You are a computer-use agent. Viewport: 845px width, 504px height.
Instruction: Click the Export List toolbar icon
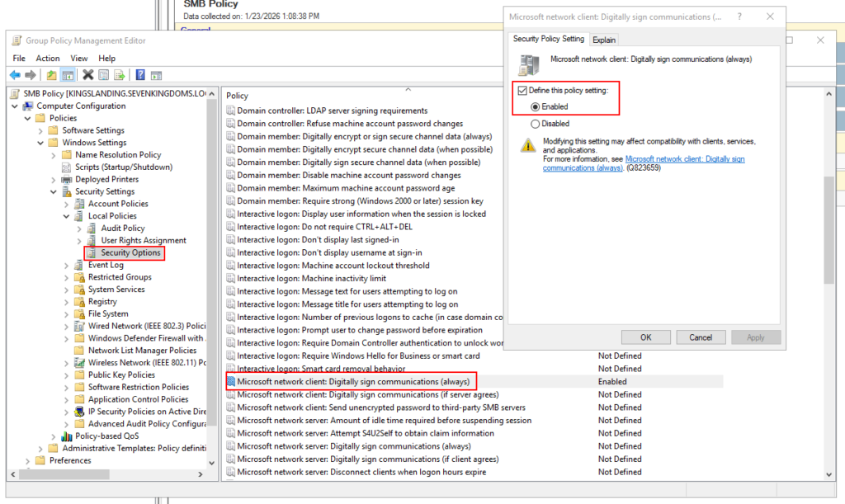tap(120, 75)
